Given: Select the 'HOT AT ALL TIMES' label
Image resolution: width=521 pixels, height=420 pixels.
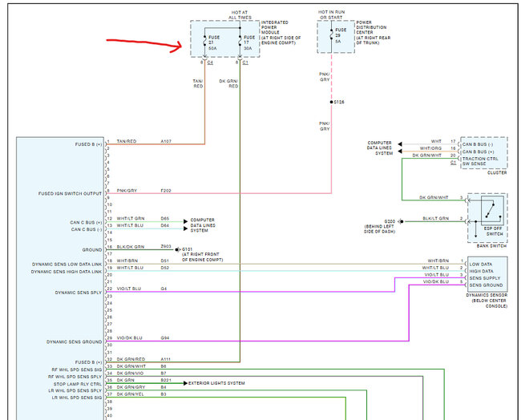Looking at the screenshot, I should tap(240, 14).
